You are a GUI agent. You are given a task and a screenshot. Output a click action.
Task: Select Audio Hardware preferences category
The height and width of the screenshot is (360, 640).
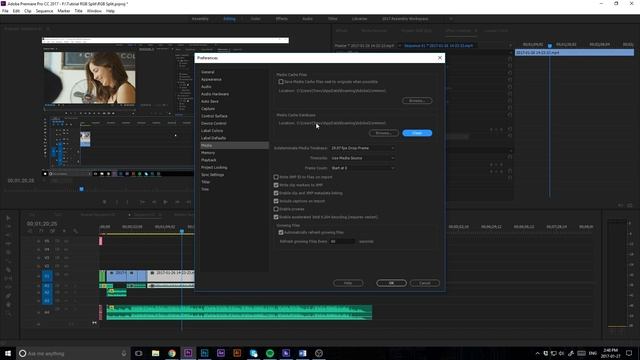tap(215, 94)
